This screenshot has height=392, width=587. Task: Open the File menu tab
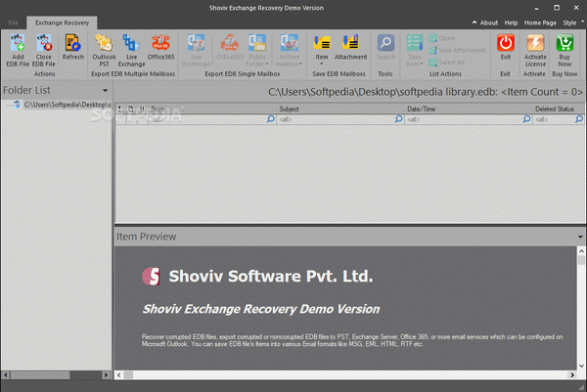click(14, 22)
